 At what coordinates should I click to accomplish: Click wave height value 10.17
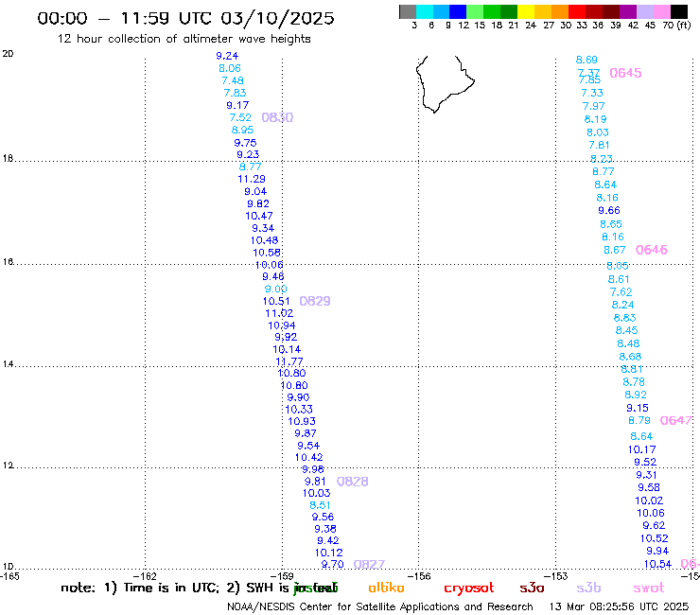click(642, 449)
